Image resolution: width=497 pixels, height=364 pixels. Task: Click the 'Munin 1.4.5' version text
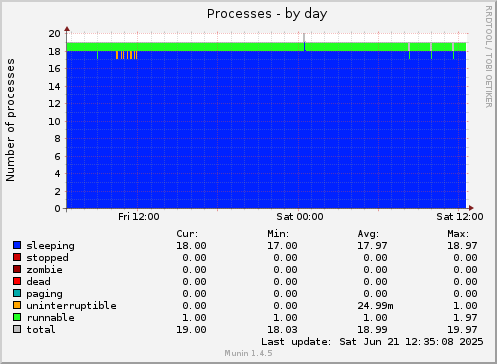[248, 353]
